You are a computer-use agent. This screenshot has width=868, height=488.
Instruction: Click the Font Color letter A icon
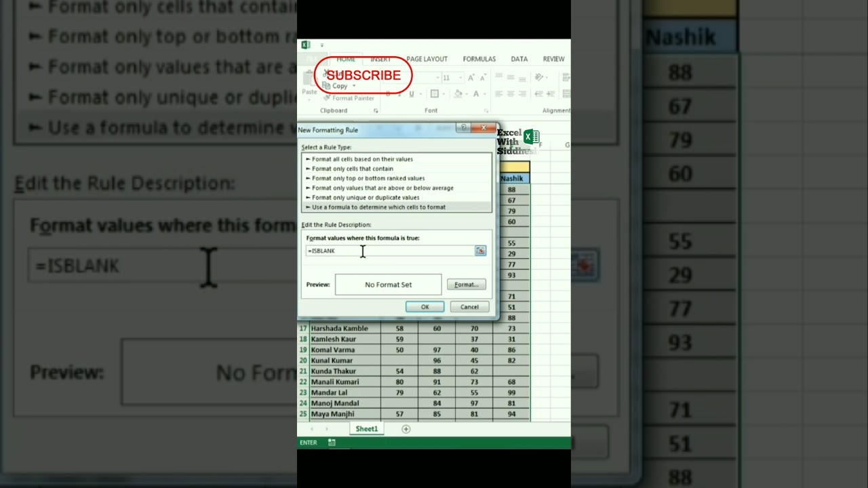476,94
